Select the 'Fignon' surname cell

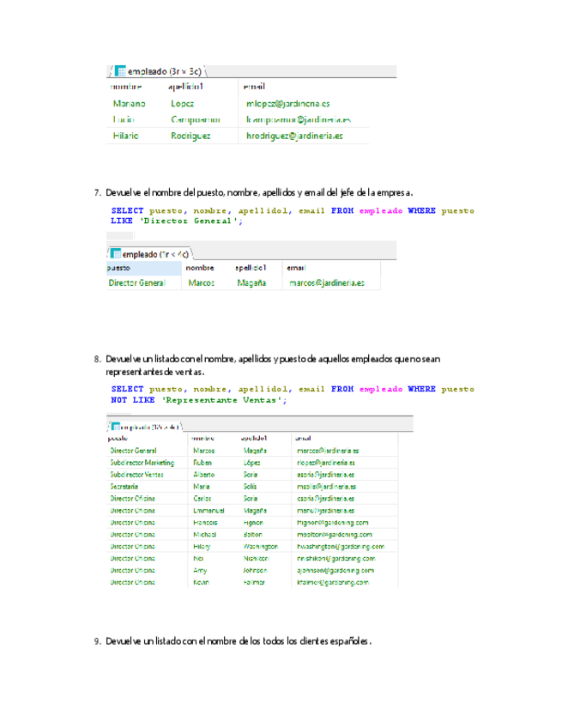[253, 522]
